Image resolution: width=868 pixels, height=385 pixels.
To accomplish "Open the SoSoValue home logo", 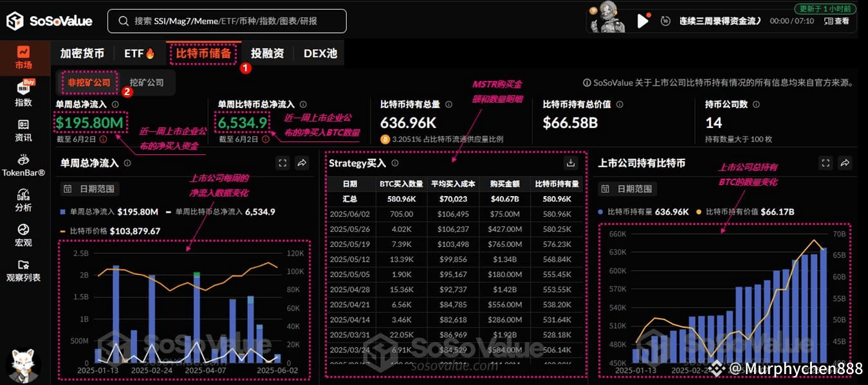I will pyautogui.click(x=50, y=21).
